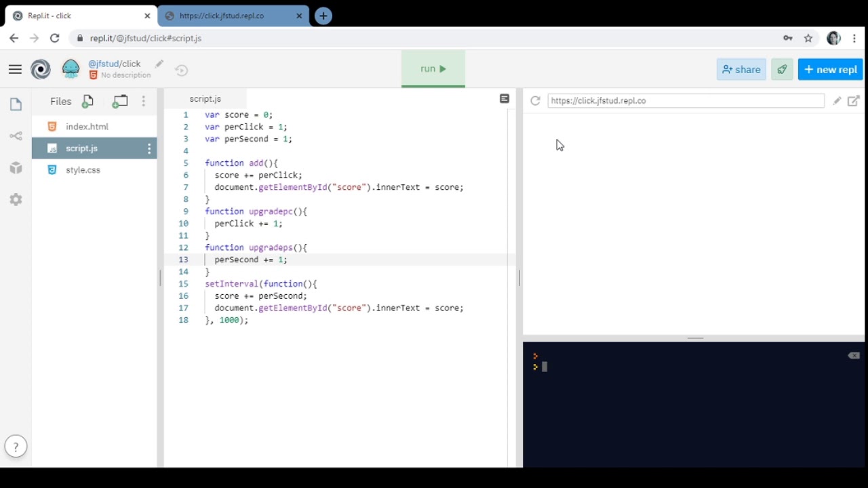Clear the console with the clear icon
The width and height of the screenshot is (868, 488).
point(854,355)
